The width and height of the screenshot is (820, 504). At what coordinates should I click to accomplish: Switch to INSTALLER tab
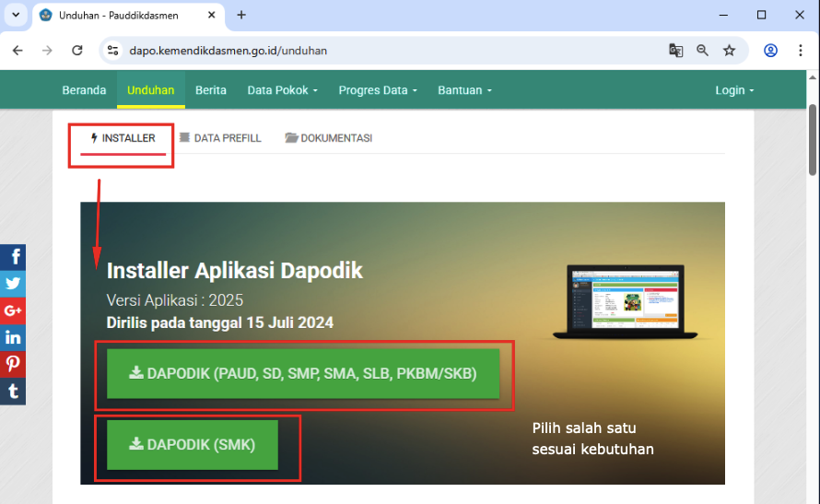(x=123, y=138)
